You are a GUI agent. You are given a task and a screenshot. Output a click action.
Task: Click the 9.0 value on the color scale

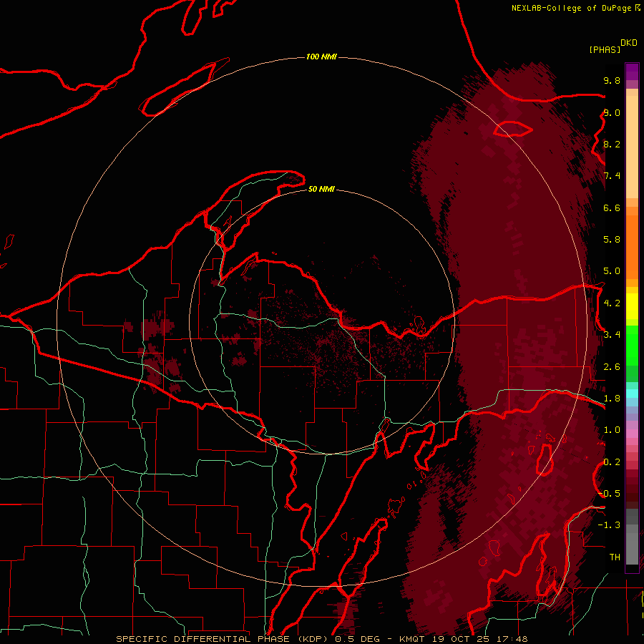(x=612, y=112)
